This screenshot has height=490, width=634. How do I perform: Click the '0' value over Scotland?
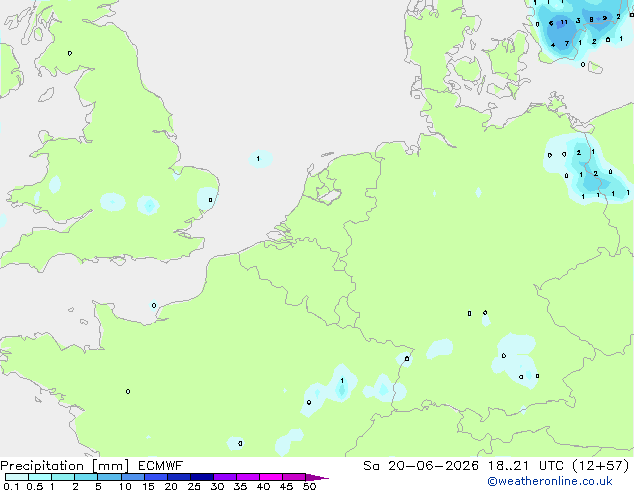point(70,53)
